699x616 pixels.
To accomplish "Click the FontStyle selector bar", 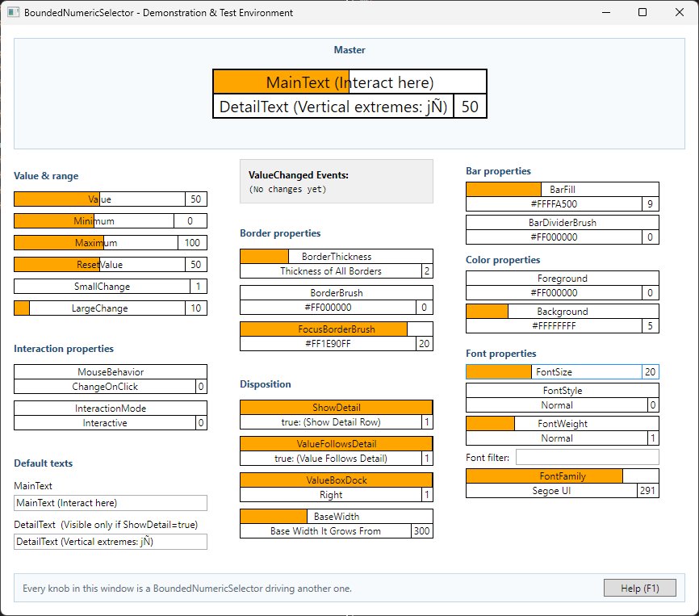I will [563, 391].
